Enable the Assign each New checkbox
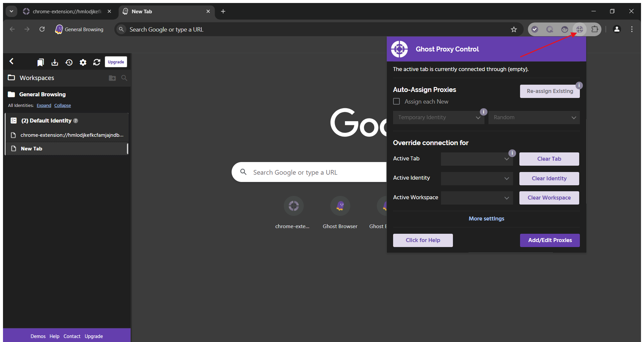This screenshot has width=644, height=342. point(396,101)
